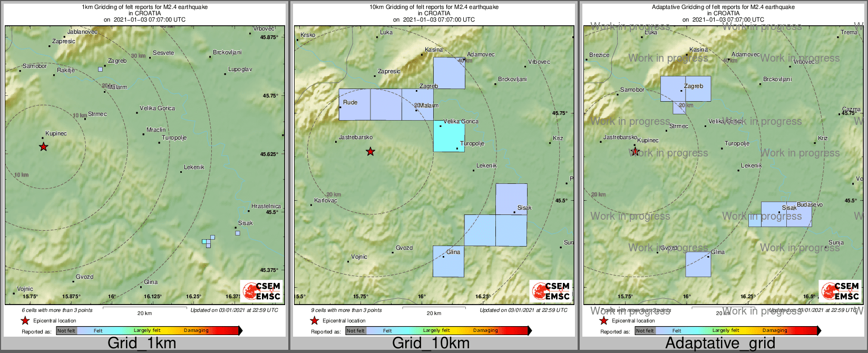Image resolution: width=868 pixels, height=353 pixels.
Task: Click 'Damaging' on the Grid_1km color scale
Action: coord(196,330)
